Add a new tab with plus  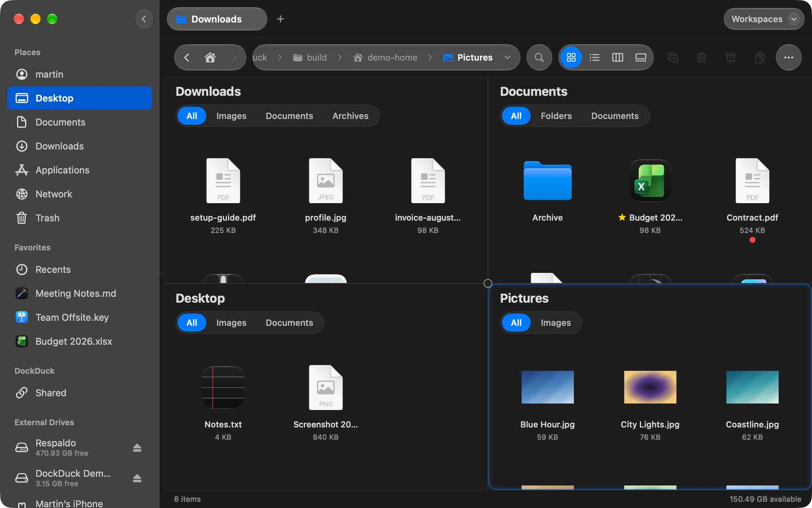[x=280, y=19]
